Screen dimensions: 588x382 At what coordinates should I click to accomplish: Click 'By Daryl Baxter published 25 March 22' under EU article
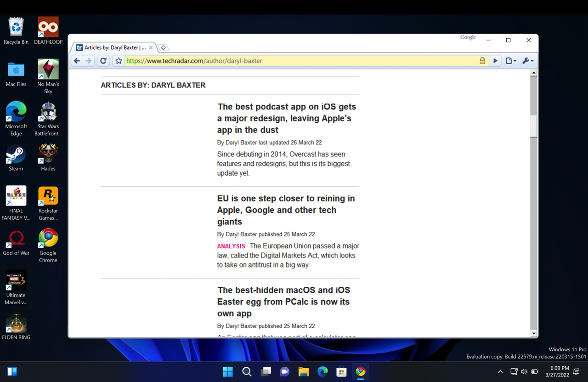pyautogui.click(x=266, y=234)
